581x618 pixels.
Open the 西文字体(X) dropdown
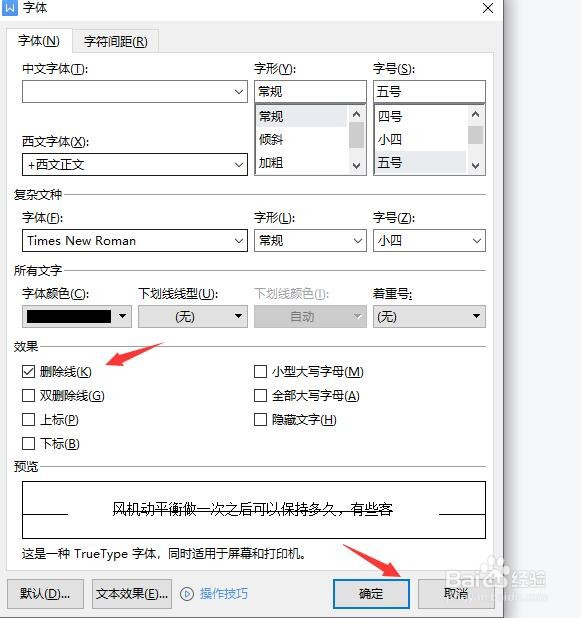tap(238, 164)
